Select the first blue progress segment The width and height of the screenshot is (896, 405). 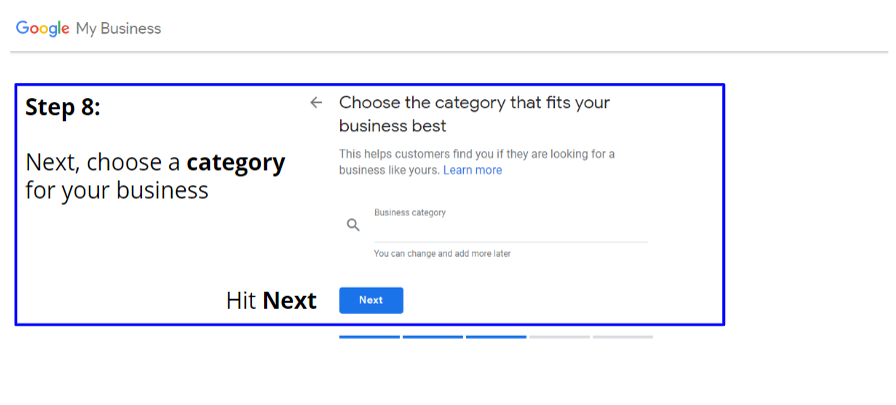(x=369, y=337)
